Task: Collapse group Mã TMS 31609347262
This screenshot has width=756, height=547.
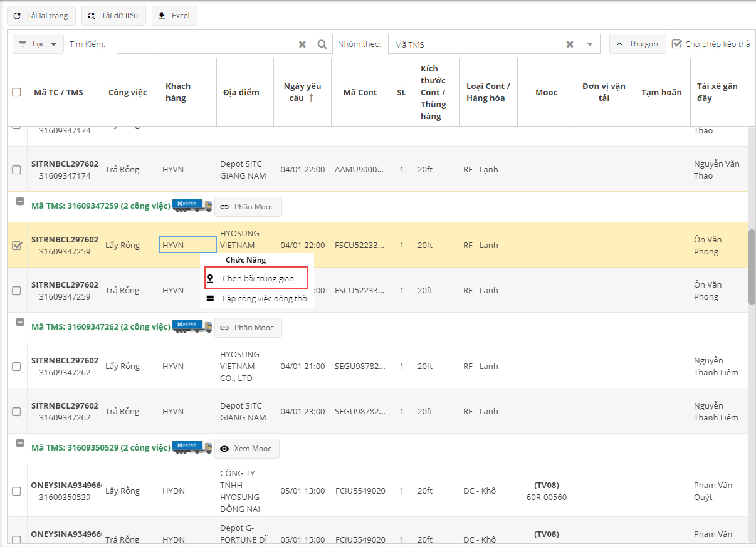Action: (20, 323)
